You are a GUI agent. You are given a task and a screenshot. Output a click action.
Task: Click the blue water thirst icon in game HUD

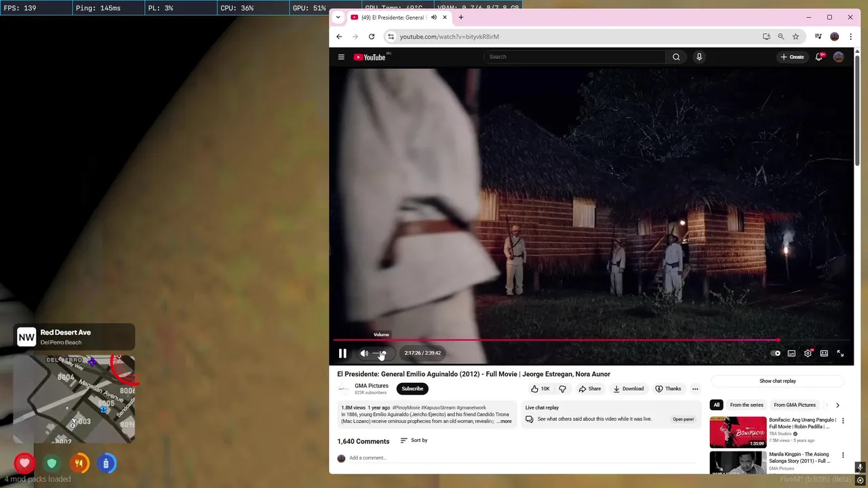click(x=106, y=464)
